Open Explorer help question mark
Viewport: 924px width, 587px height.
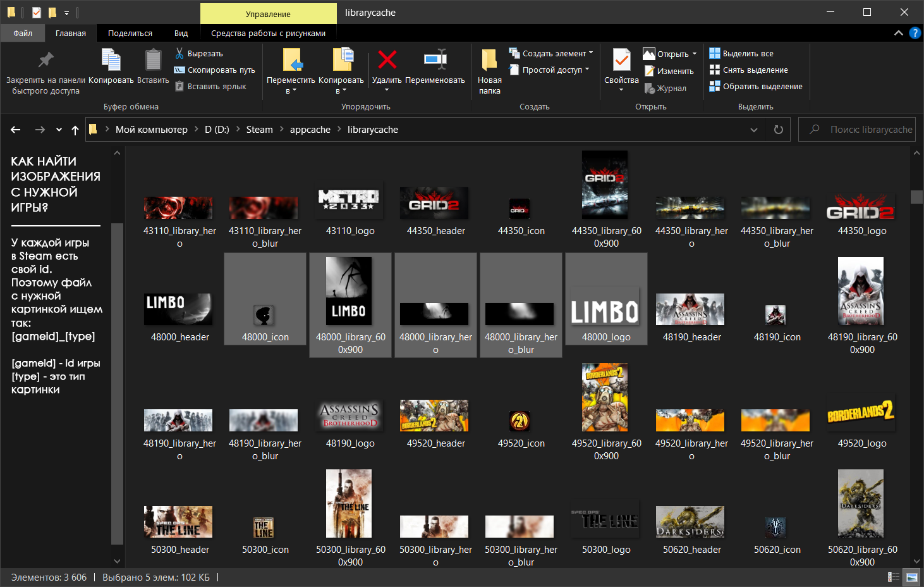pos(915,33)
